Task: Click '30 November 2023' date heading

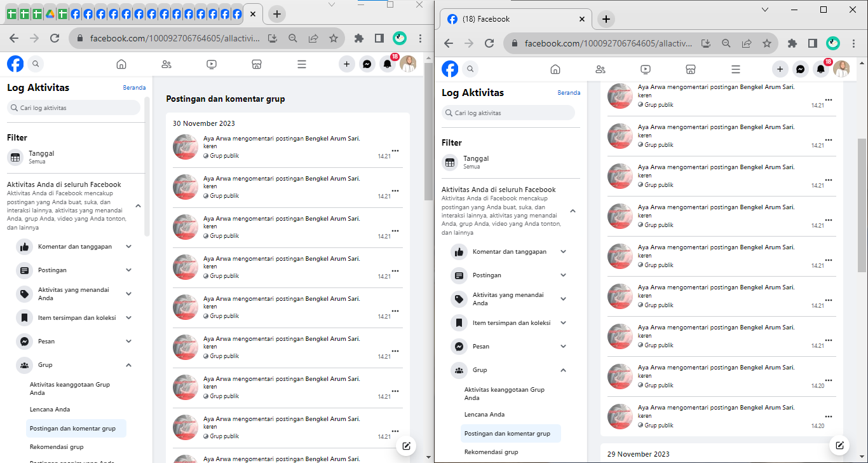Action: tap(203, 123)
